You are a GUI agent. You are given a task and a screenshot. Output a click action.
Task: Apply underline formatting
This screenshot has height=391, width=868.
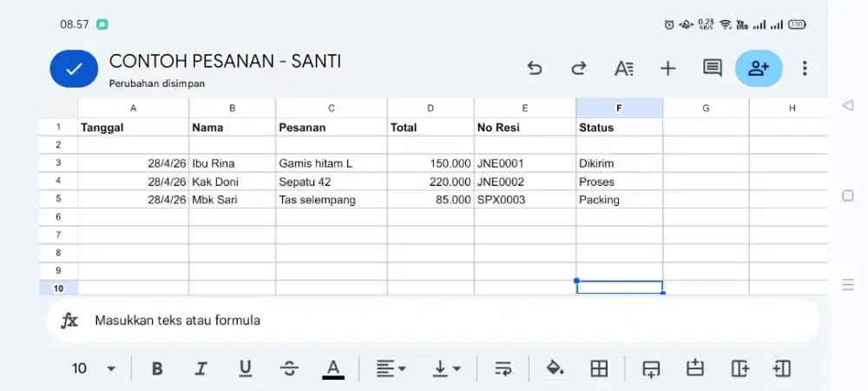246,369
